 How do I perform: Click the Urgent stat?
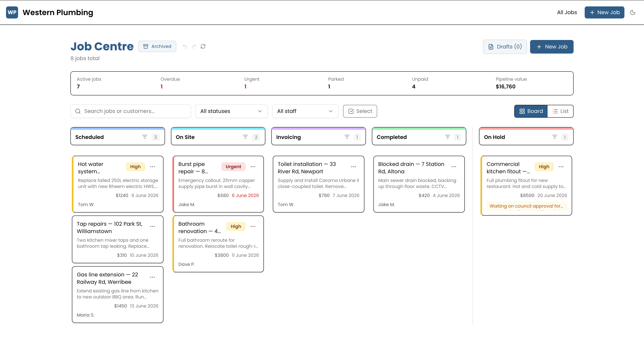point(252,83)
